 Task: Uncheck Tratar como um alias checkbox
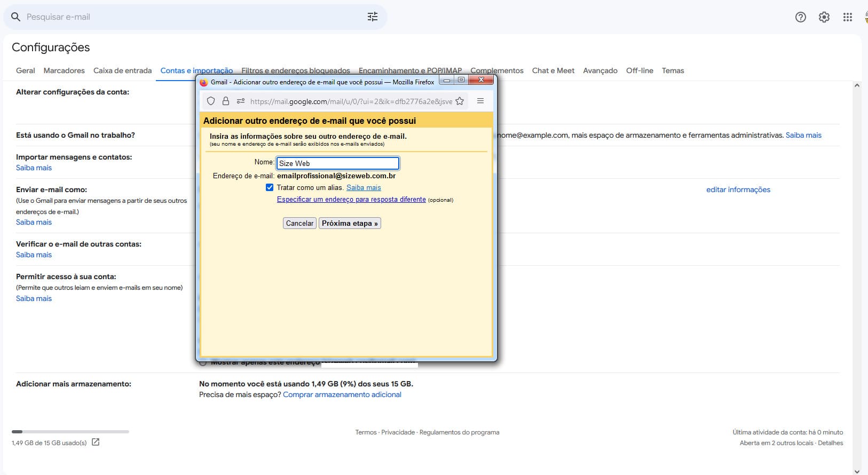click(x=270, y=187)
